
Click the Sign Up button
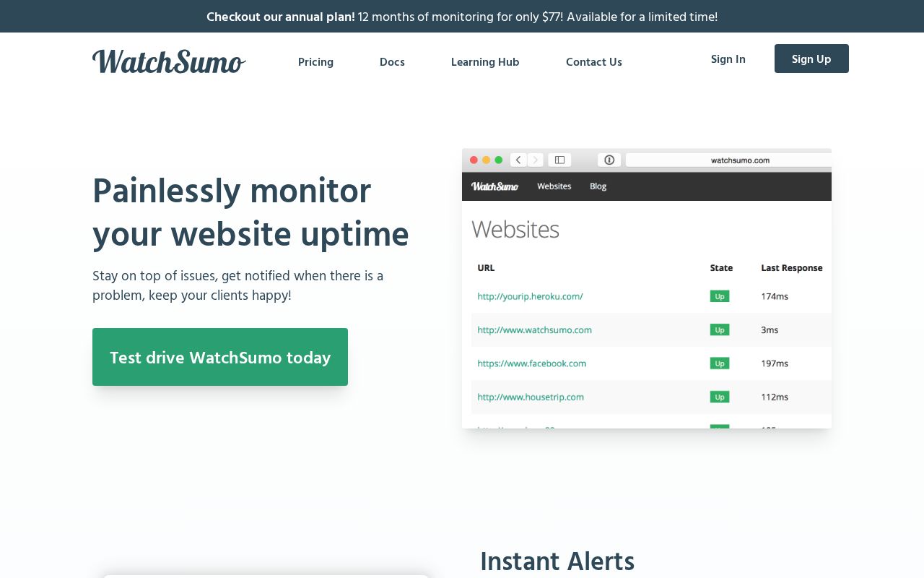tap(811, 59)
